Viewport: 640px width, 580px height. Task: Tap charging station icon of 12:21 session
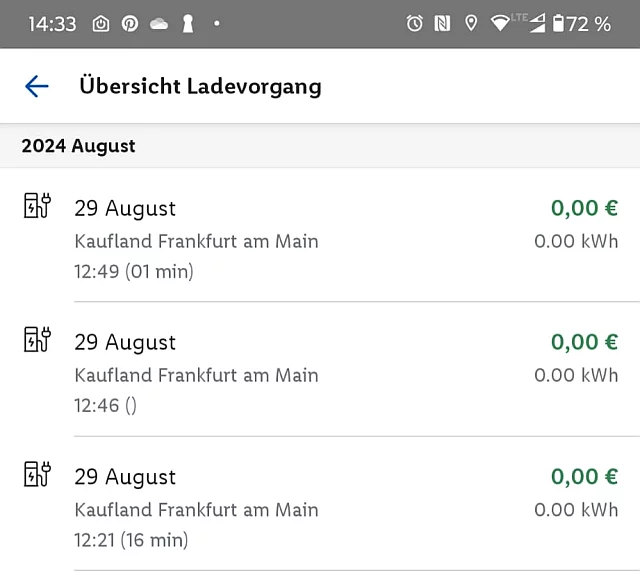37,473
